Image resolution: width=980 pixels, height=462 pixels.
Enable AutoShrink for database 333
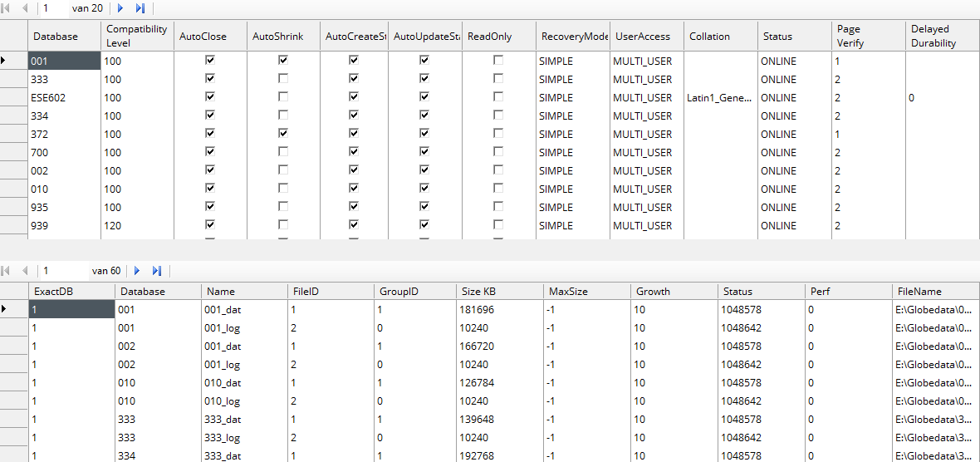tap(283, 79)
